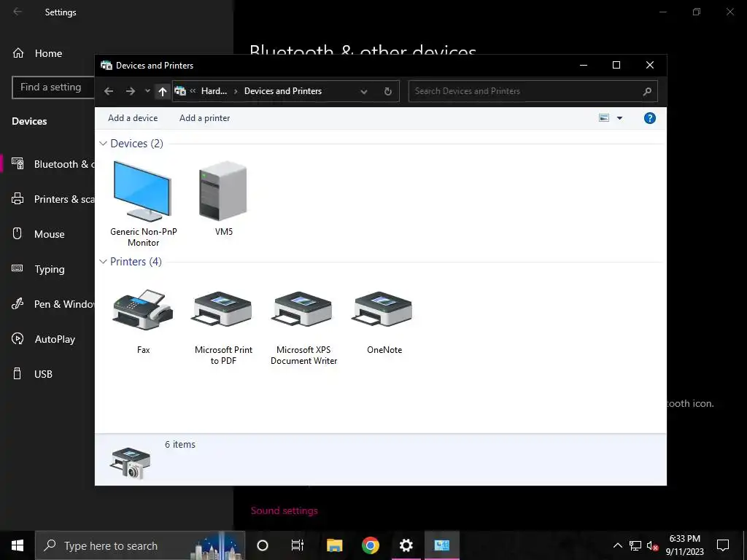Click the Devices and Printers title bar icon
The height and width of the screenshot is (560, 747).
click(107, 65)
